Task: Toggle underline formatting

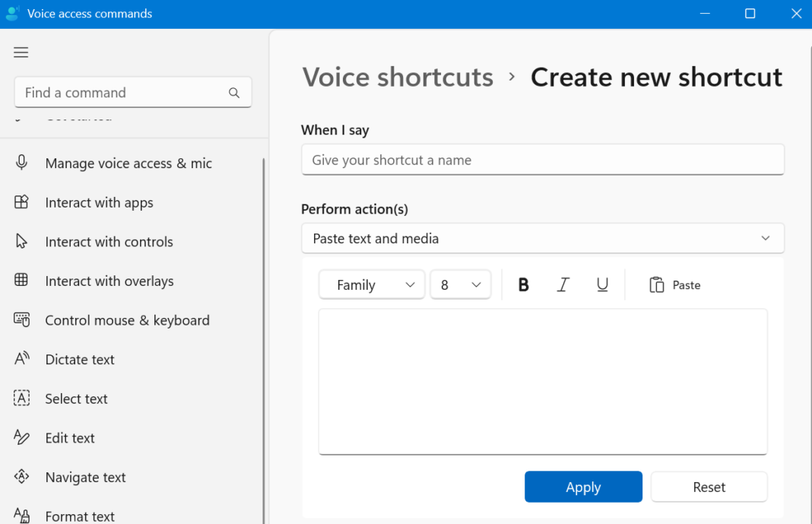Action: [x=603, y=284]
